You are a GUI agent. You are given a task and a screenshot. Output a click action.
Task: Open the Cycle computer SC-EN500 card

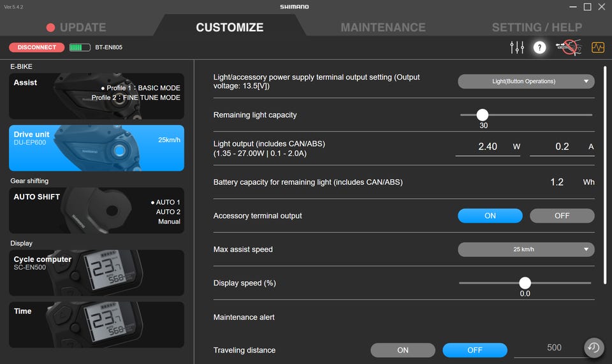[x=96, y=273]
